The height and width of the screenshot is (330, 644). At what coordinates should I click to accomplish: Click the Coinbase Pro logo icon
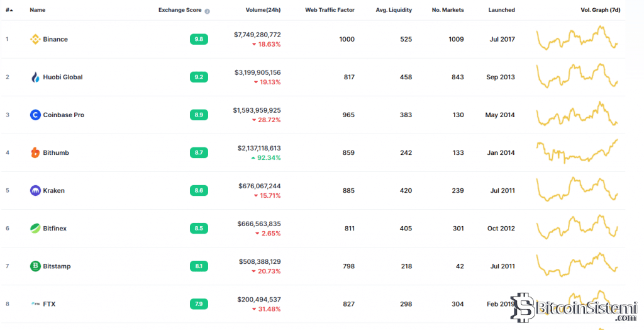point(35,115)
